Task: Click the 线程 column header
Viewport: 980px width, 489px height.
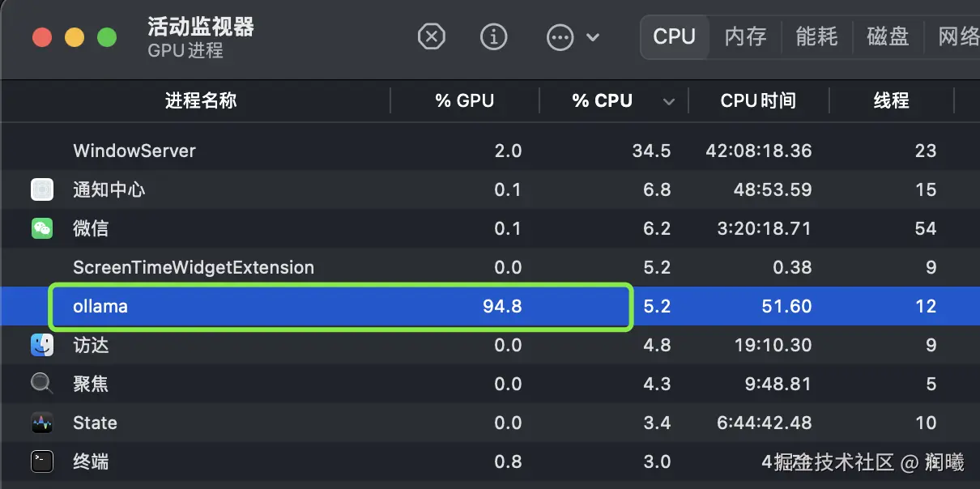Action: coord(891,100)
